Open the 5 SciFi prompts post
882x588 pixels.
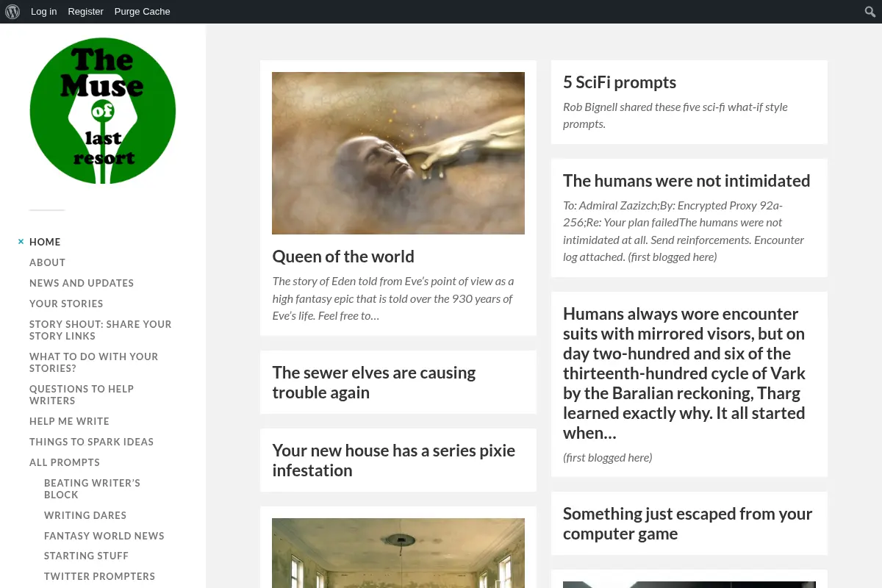click(620, 82)
